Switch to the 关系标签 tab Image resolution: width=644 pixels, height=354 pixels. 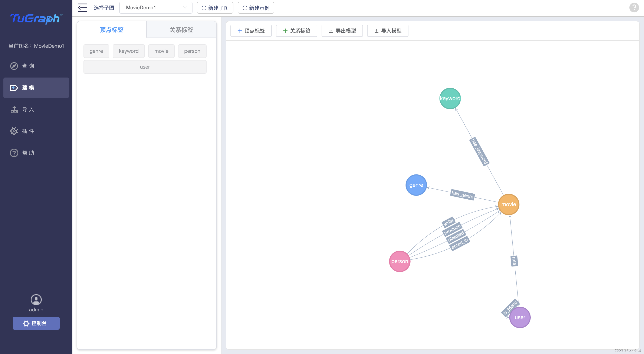point(181,30)
